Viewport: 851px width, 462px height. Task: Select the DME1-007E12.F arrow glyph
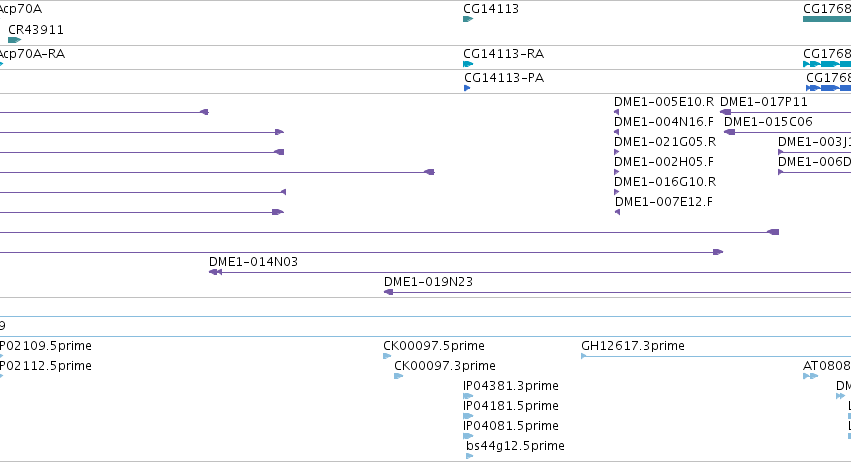[x=618, y=212]
